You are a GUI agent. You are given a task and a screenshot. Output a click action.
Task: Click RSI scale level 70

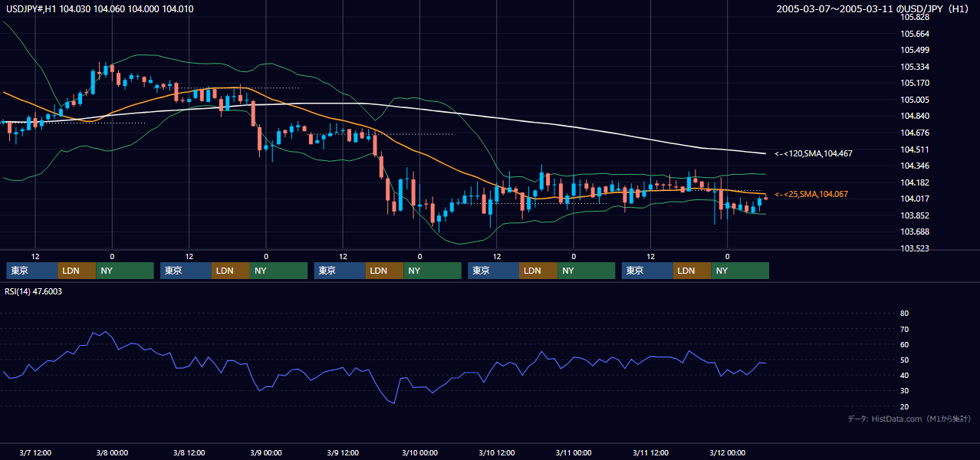point(904,329)
